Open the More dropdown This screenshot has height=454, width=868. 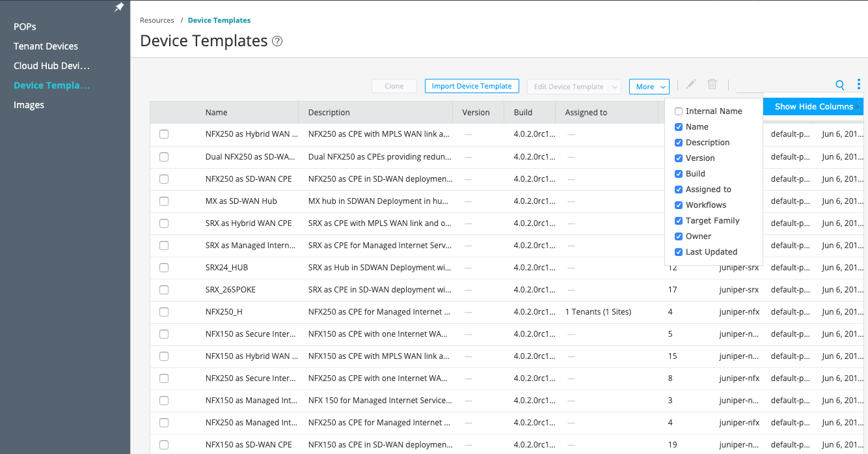point(649,86)
